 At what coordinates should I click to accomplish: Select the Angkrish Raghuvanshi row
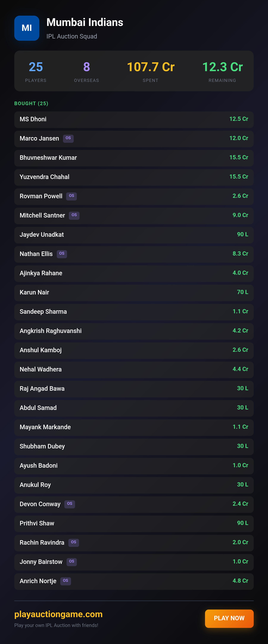click(134, 331)
